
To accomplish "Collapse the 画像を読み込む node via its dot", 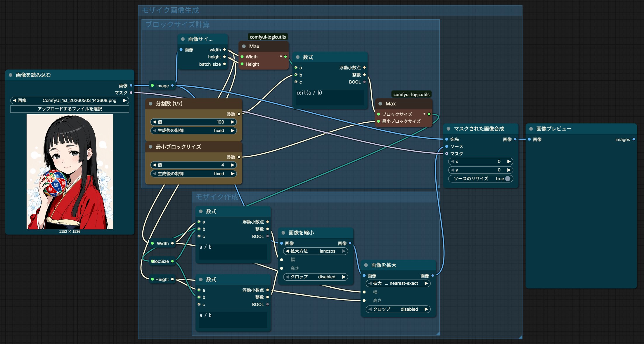I will pos(11,75).
